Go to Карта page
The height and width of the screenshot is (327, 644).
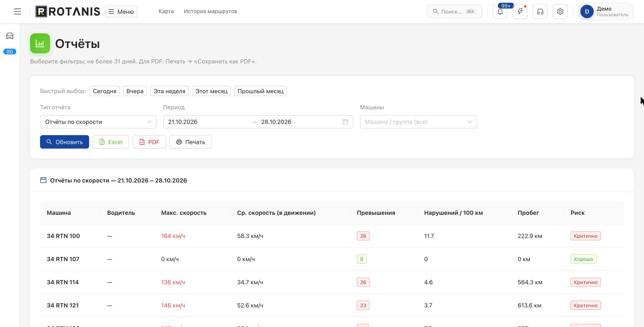coord(166,11)
